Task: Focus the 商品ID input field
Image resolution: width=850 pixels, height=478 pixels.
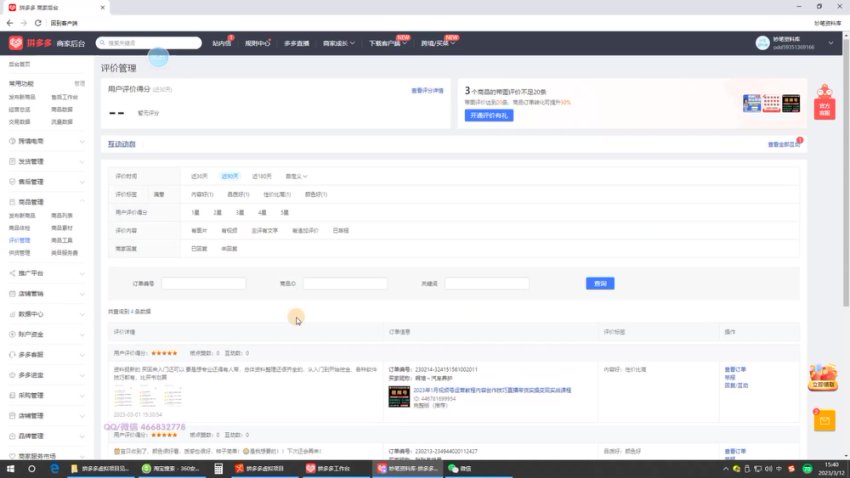Action: (x=345, y=283)
